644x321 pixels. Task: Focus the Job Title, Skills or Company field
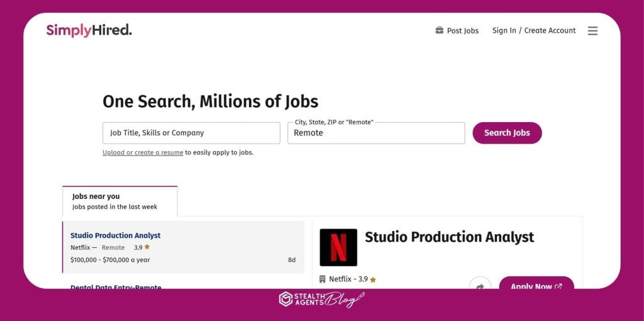point(191,133)
